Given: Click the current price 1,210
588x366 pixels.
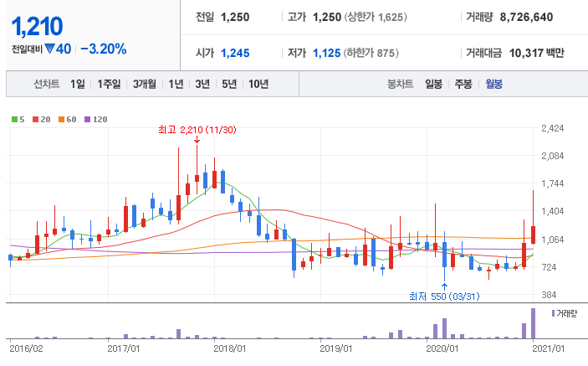Looking at the screenshot, I should point(37,27).
